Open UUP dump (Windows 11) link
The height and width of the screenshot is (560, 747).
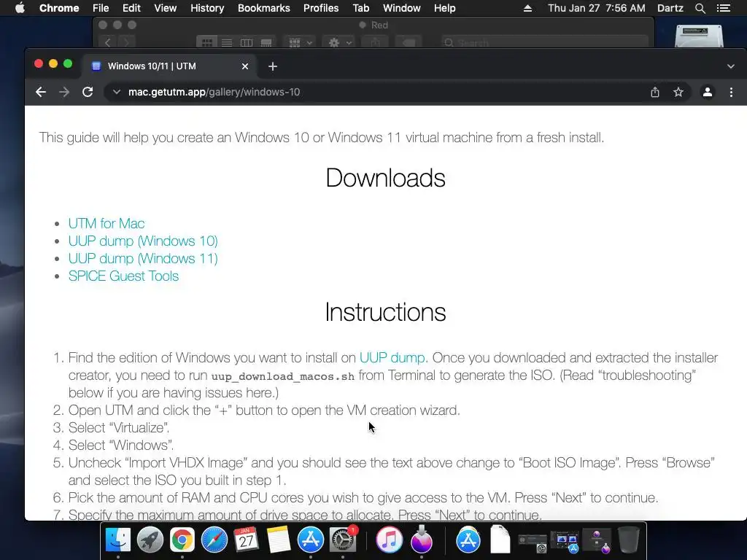[143, 259]
